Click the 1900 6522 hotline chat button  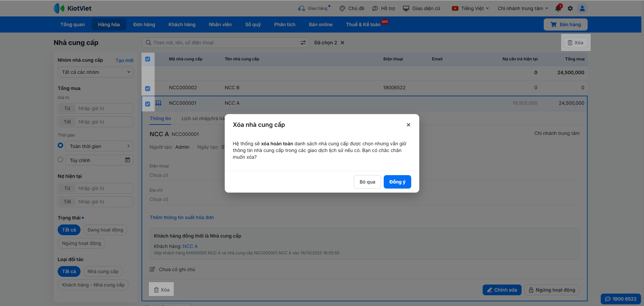click(621, 299)
